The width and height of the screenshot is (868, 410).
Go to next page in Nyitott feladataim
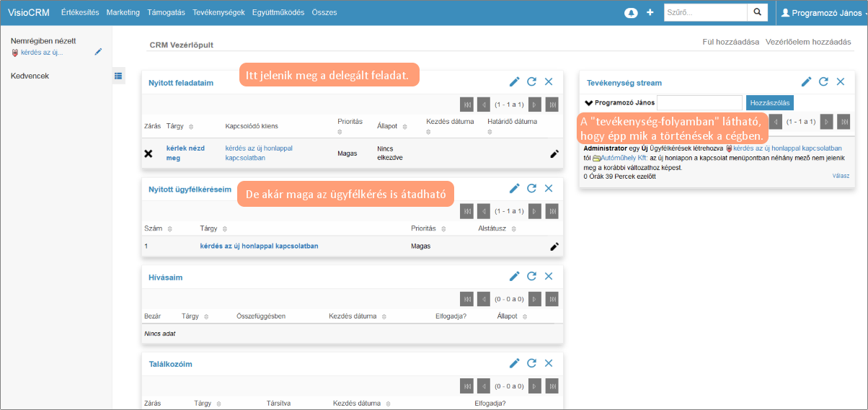point(535,104)
